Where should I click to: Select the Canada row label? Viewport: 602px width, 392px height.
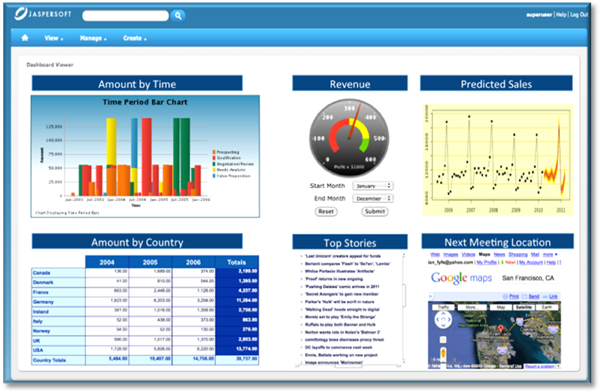(41, 273)
